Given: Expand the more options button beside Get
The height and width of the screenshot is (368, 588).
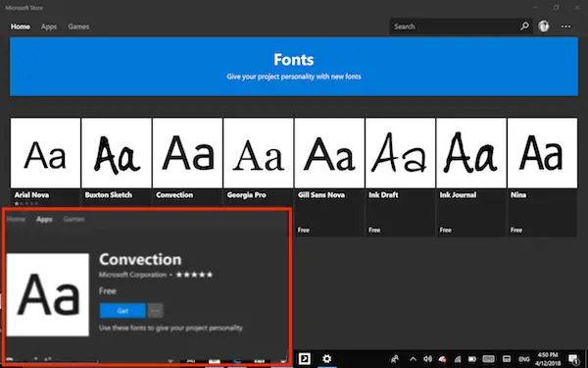Looking at the screenshot, I should [155, 310].
